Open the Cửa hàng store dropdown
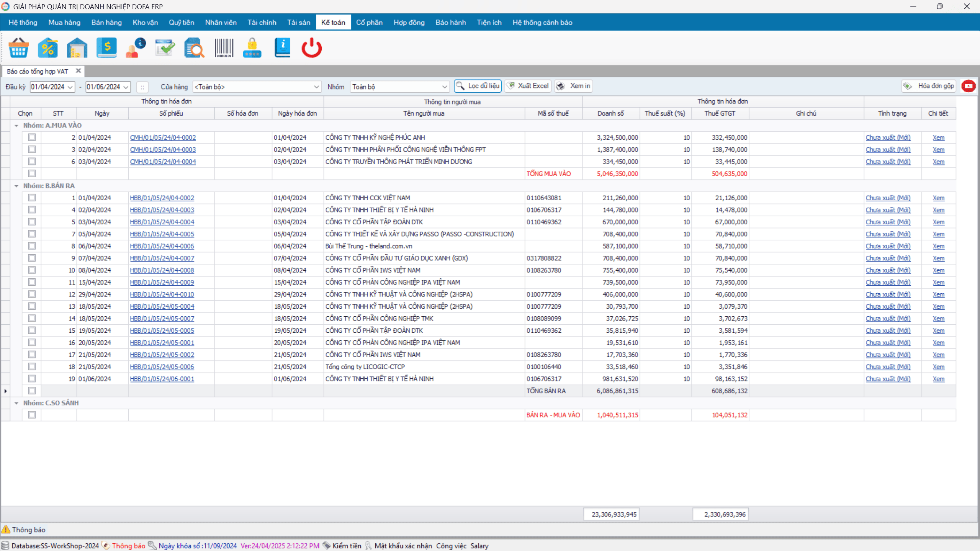The width and height of the screenshot is (980, 551). [x=317, y=87]
